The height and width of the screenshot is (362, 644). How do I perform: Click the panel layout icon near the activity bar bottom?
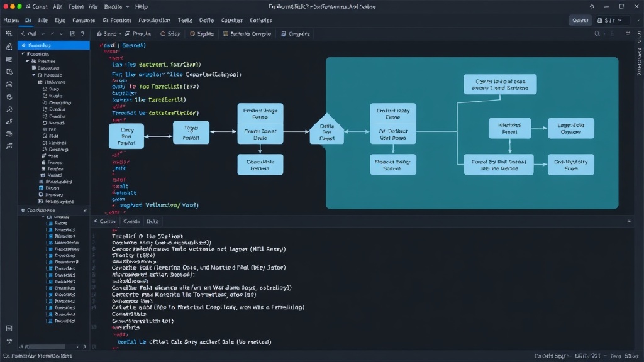[x=9, y=328]
